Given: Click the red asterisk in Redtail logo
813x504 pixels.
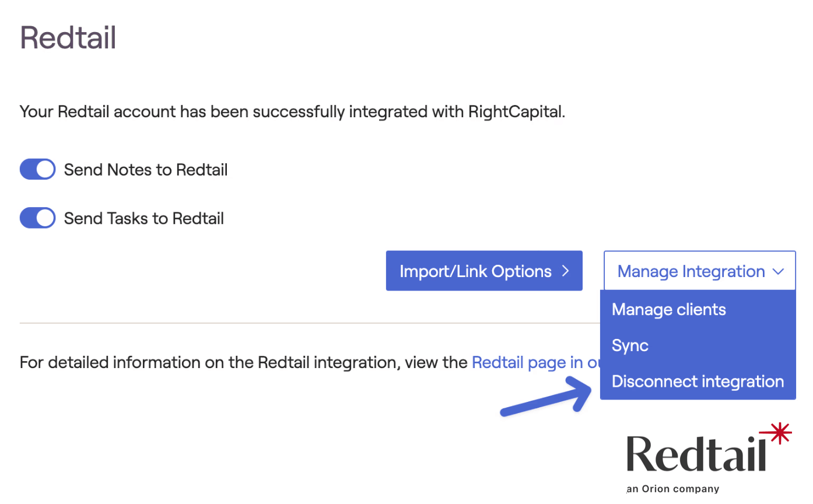Looking at the screenshot, I should coord(780,433).
